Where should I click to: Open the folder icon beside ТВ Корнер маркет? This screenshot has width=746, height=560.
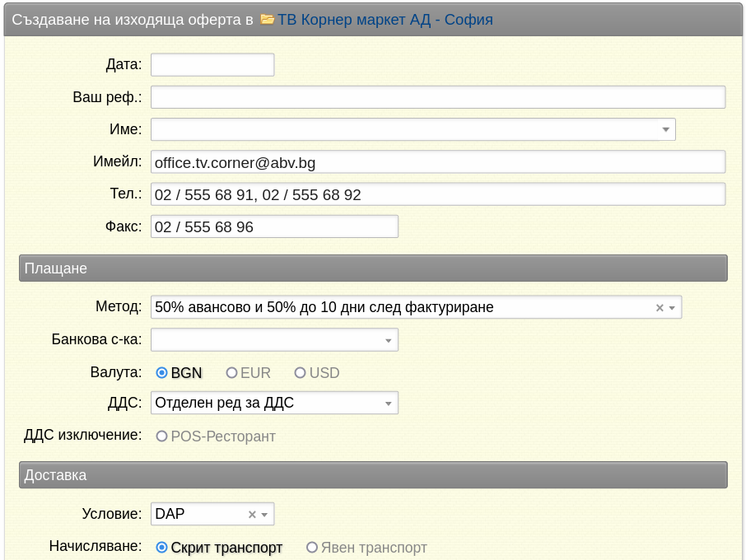(268, 20)
